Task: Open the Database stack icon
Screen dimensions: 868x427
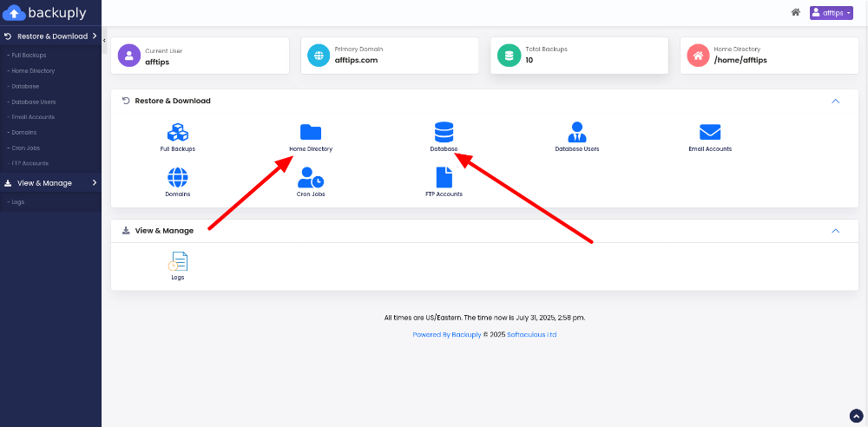Action: pyautogui.click(x=444, y=132)
